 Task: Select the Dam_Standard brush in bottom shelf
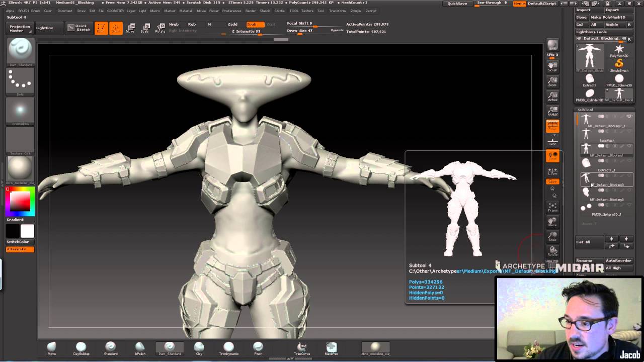click(170, 348)
